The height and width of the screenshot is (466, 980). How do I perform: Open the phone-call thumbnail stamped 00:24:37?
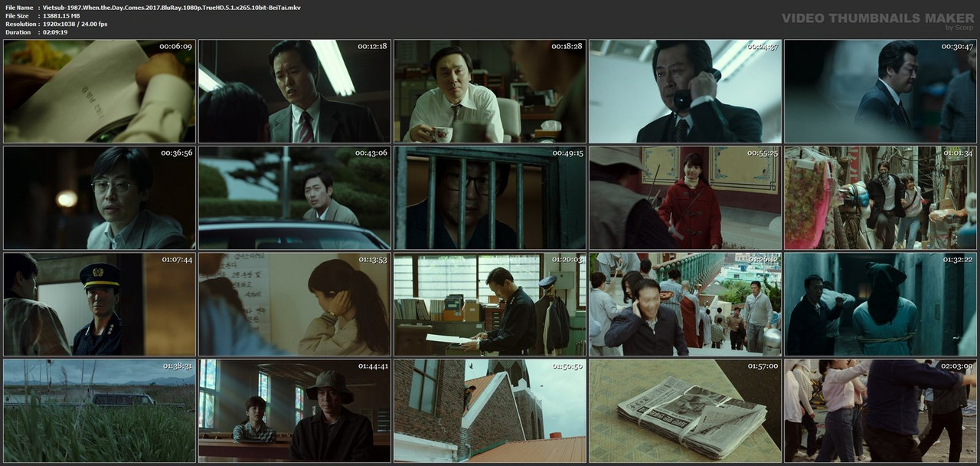pyautogui.click(x=685, y=92)
